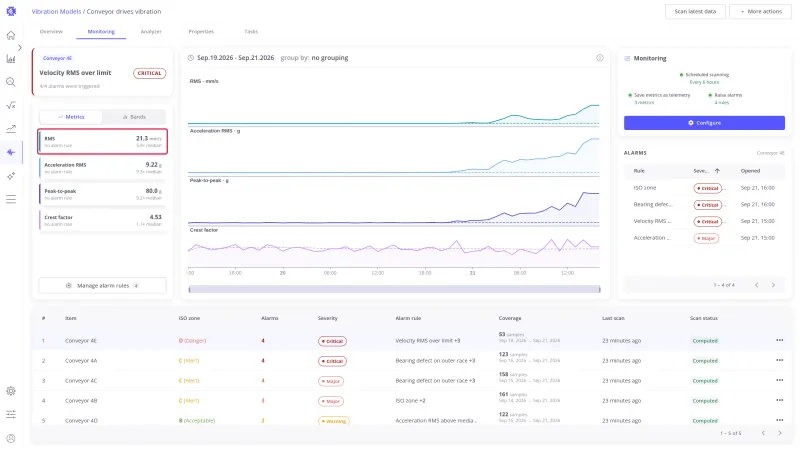This screenshot has width=800, height=450.
Task: Click the Configure button
Action: pyautogui.click(x=704, y=123)
